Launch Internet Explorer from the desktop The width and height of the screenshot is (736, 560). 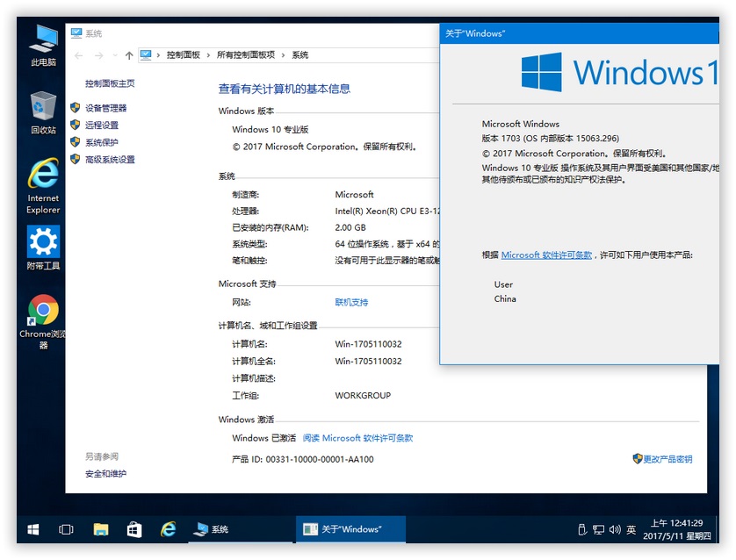pyautogui.click(x=43, y=186)
